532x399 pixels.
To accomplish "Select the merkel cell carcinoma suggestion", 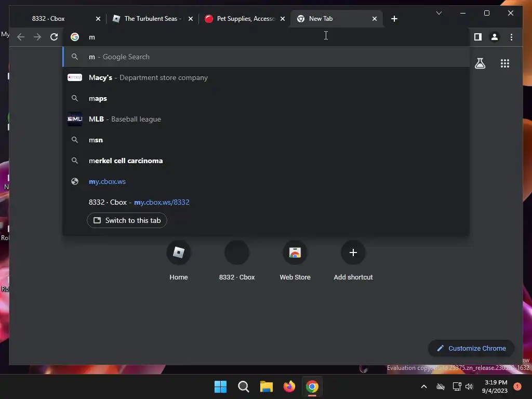I will pyautogui.click(x=266, y=161).
